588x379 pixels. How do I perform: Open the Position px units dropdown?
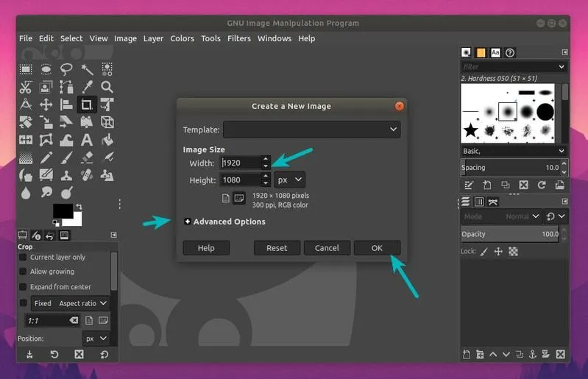click(x=96, y=339)
